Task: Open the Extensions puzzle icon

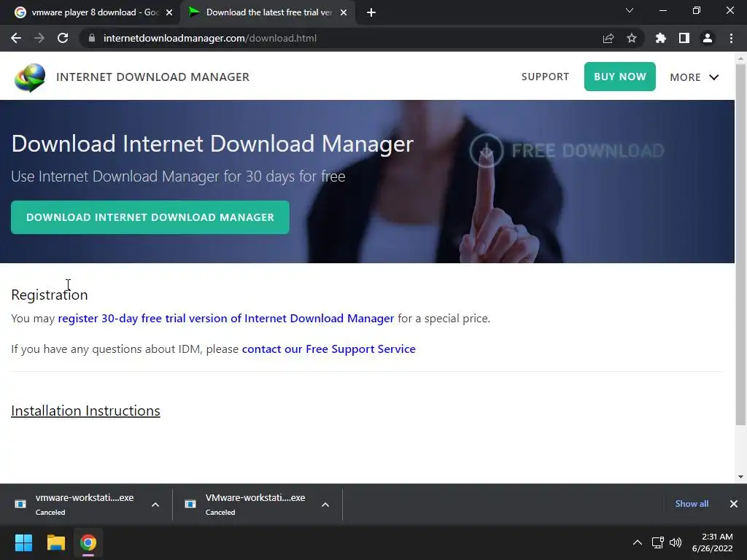Action: coord(661,38)
